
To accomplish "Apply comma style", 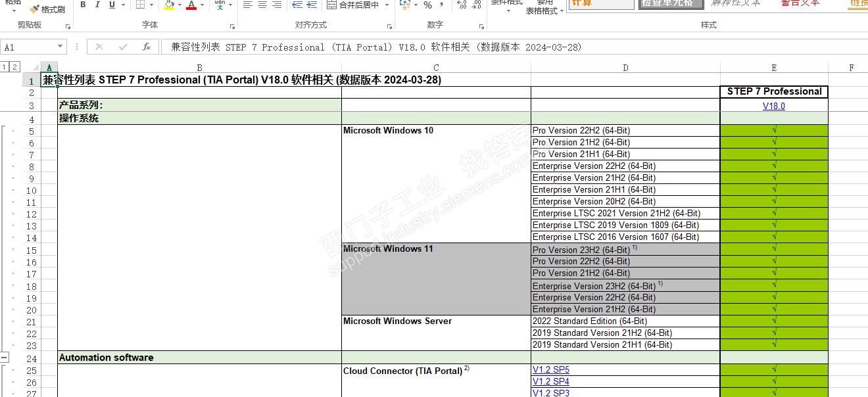I will [442, 5].
